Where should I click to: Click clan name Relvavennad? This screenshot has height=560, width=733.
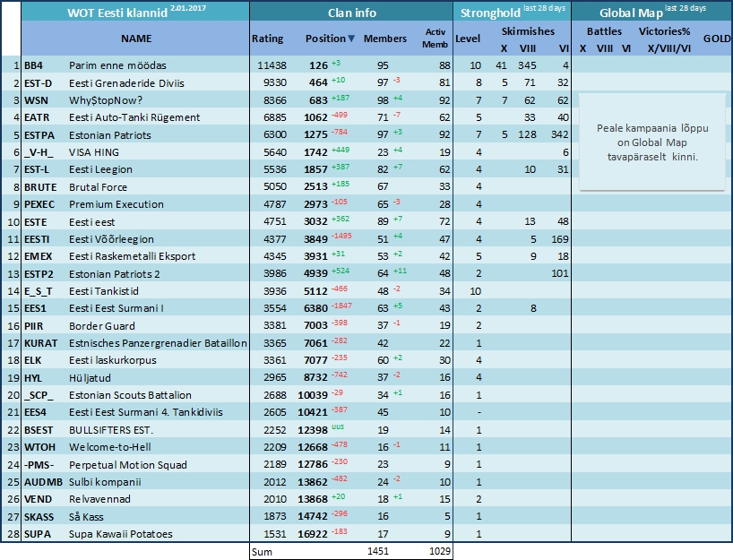[x=99, y=499]
